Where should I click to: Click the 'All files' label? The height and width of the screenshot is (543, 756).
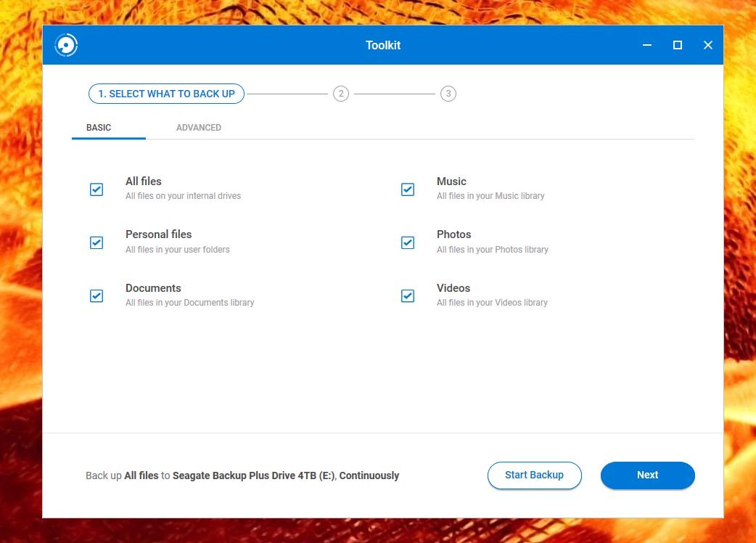[x=144, y=181]
